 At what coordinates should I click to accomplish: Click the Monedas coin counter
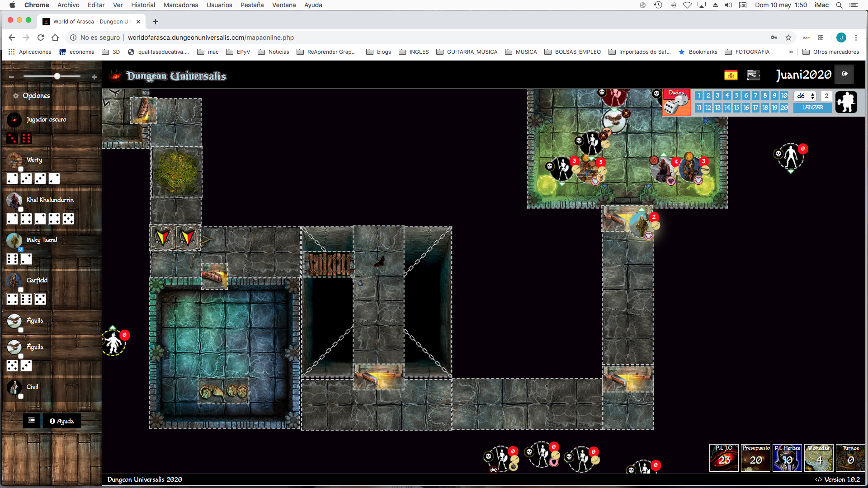819,458
